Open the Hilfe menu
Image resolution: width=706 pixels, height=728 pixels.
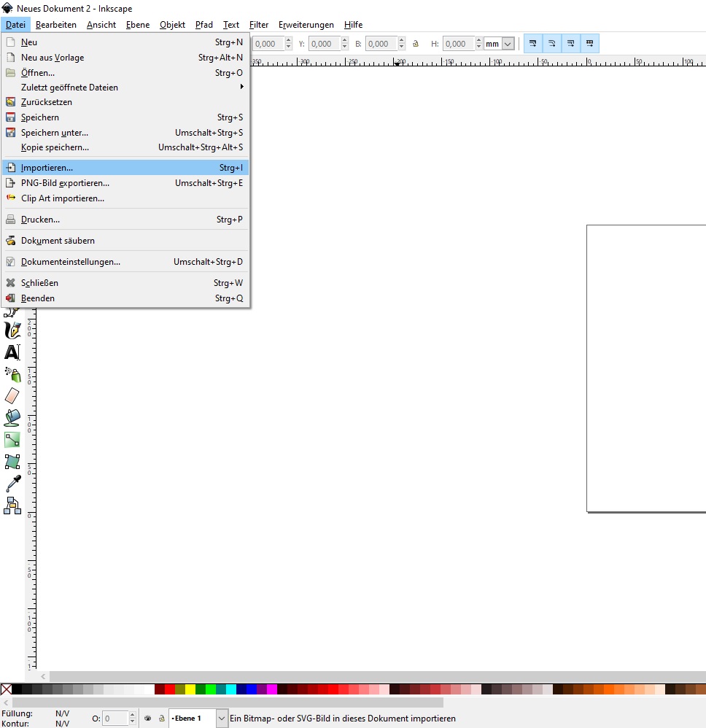coord(353,25)
